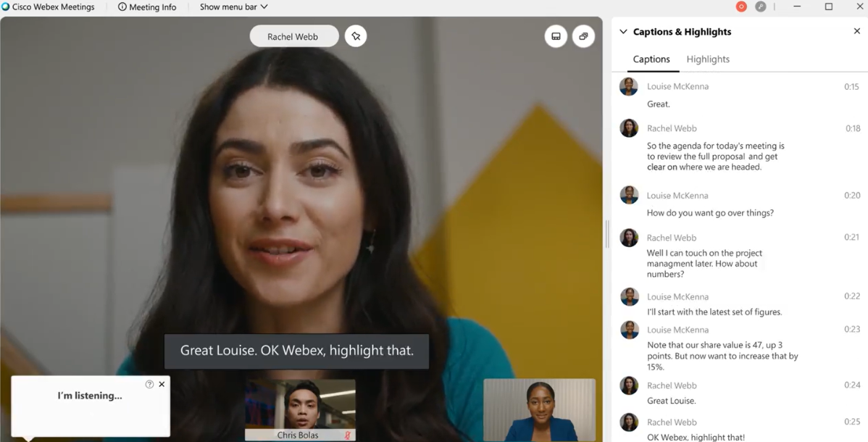Open the Meeting Info panel
The width and height of the screenshot is (868, 442).
tap(147, 7)
